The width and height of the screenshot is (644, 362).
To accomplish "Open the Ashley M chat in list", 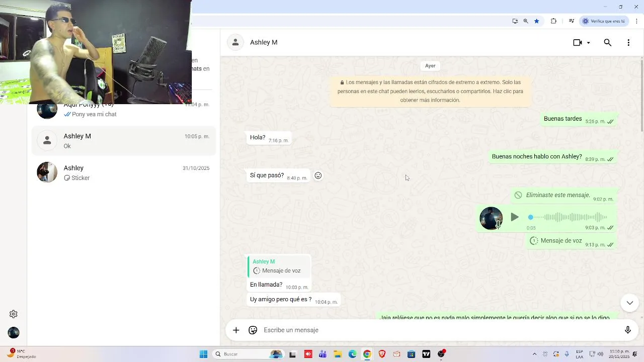I will (124, 141).
